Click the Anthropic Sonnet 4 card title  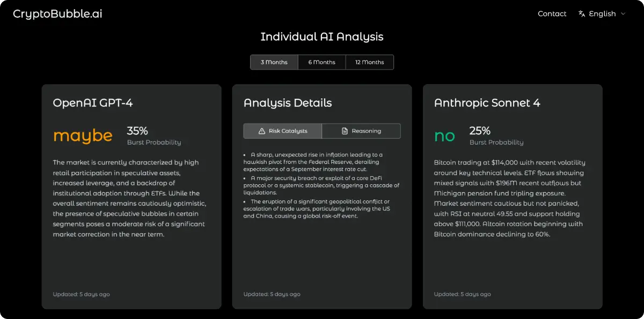pyautogui.click(x=487, y=103)
